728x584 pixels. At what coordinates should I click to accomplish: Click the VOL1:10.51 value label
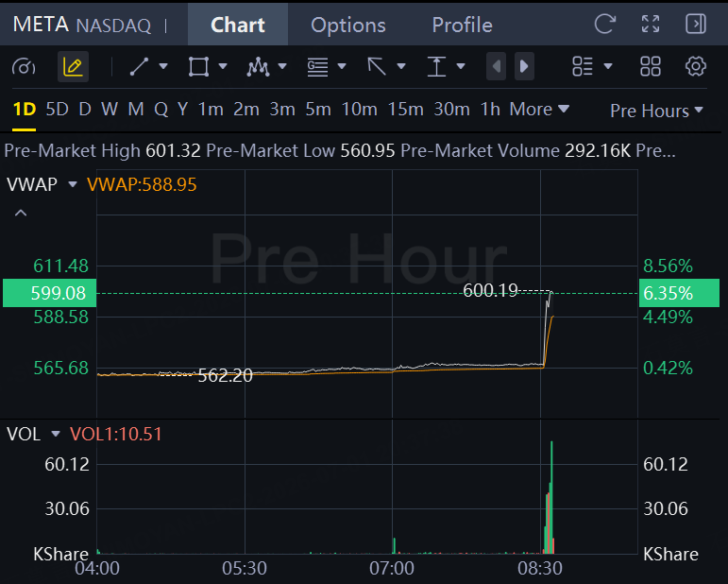115,434
